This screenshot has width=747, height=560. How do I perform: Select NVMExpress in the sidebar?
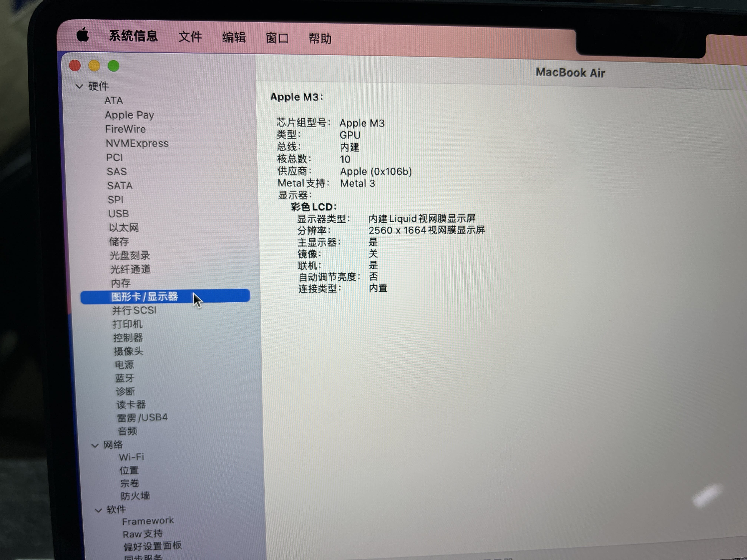click(137, 143)
